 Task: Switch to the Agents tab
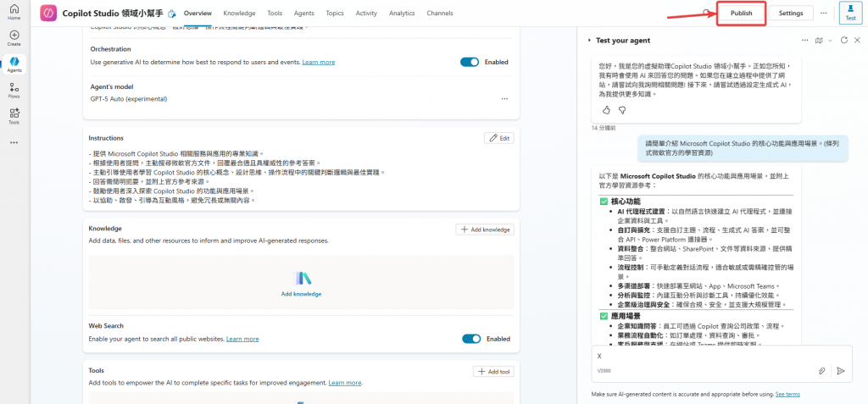(x=304, y=13)
